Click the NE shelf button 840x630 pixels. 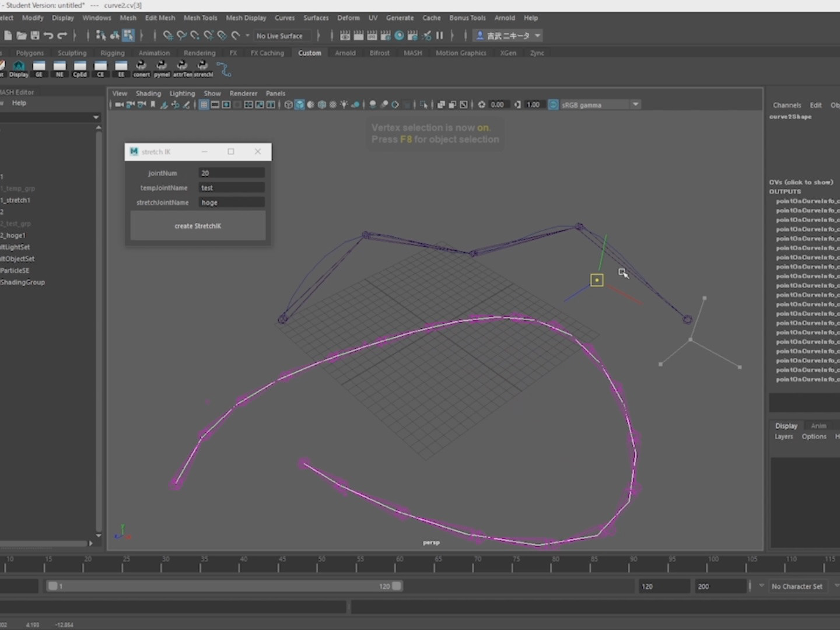pyautogui.click(x=60, y=69)
